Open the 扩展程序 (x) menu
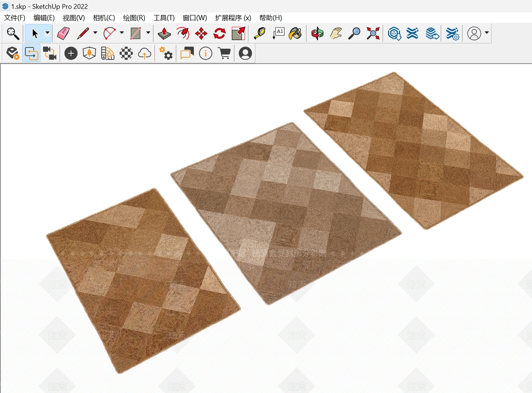Image resolution: width=532 pixels, height=393 pixels. [x=233, y=18]
